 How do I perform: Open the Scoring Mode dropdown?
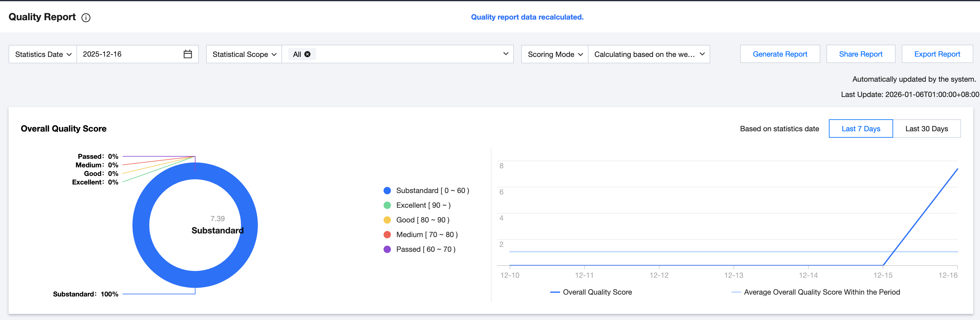pyautogui.click(x=555, y=54)
